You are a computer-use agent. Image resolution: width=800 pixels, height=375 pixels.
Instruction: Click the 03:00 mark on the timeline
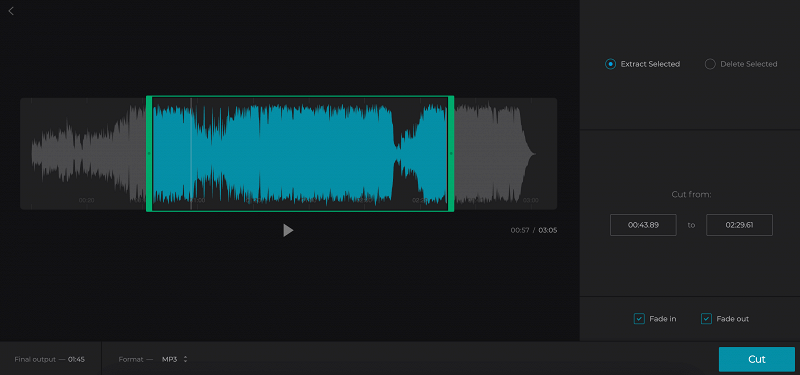click(x=531, y=201)
